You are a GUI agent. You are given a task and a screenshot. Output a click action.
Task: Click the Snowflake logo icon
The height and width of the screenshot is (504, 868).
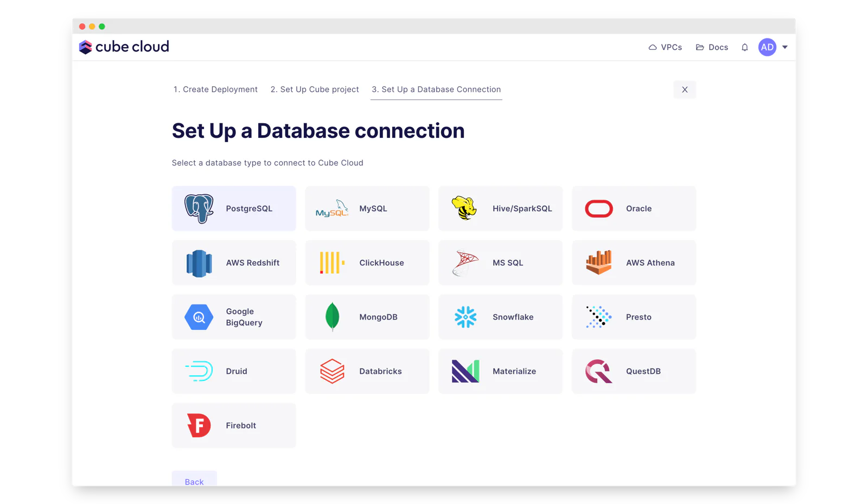(x=465, y=317)
